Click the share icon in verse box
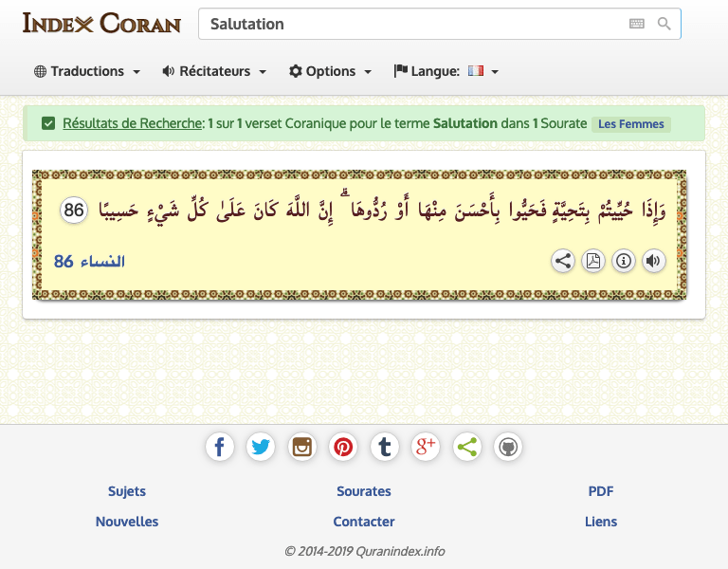 [x=563, y=261]
